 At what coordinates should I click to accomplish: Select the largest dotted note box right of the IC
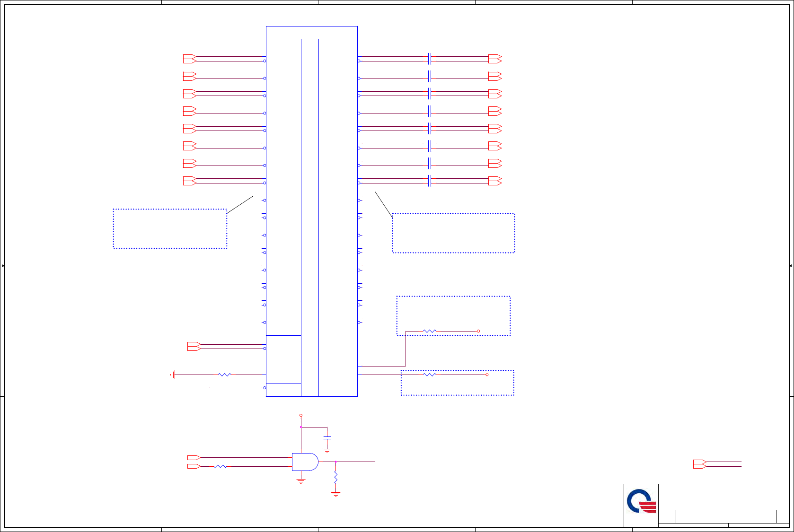coord(453,233)
